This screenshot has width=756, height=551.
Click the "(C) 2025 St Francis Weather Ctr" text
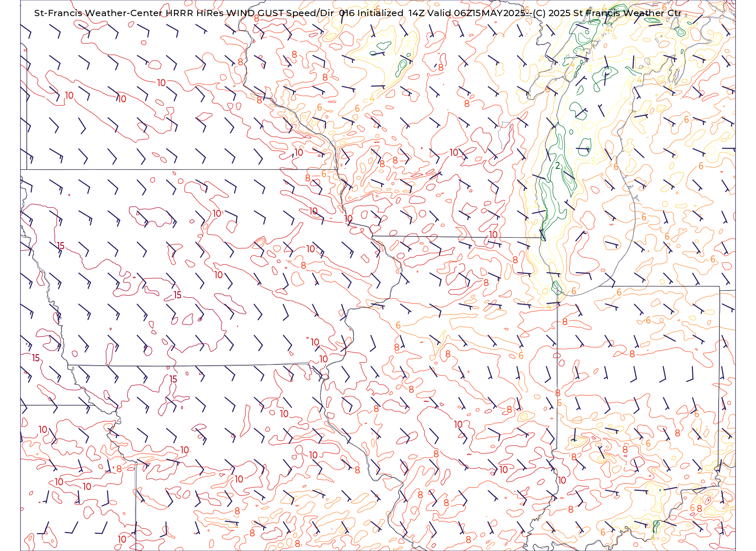(607, 13)
